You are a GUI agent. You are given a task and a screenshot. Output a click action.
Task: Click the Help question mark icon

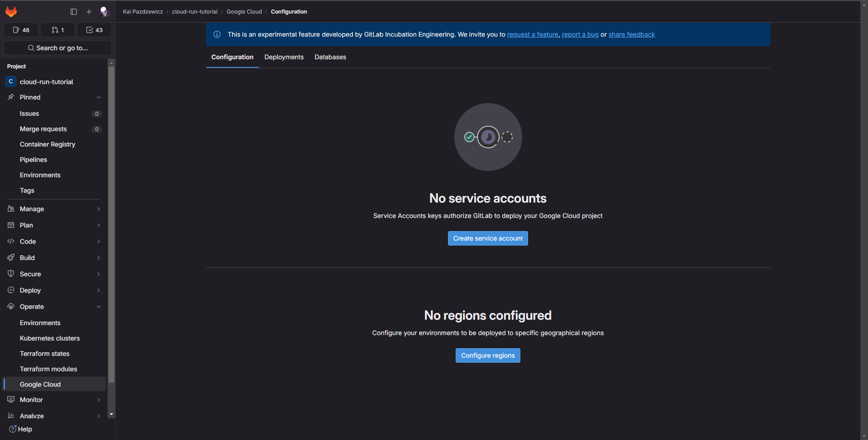13,429
